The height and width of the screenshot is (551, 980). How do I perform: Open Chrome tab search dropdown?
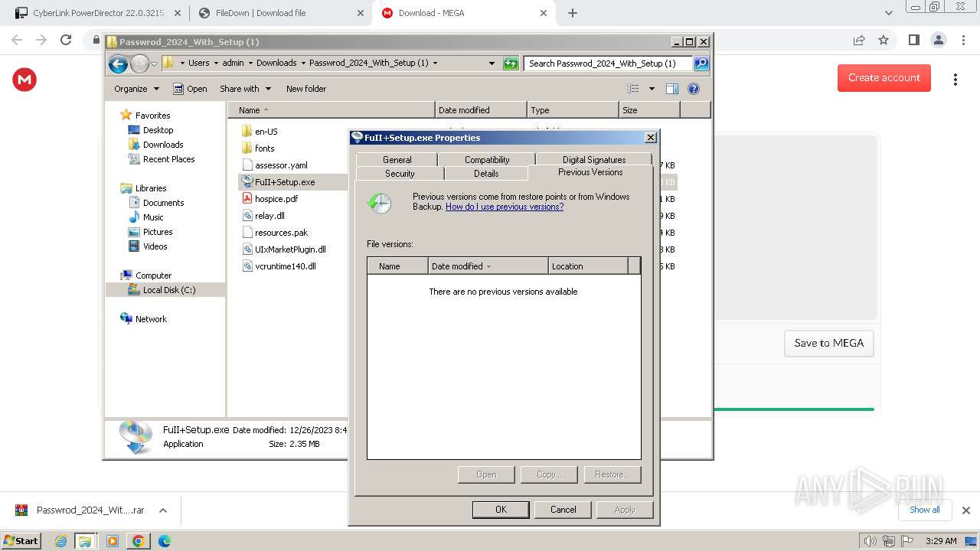coord(888,13)
